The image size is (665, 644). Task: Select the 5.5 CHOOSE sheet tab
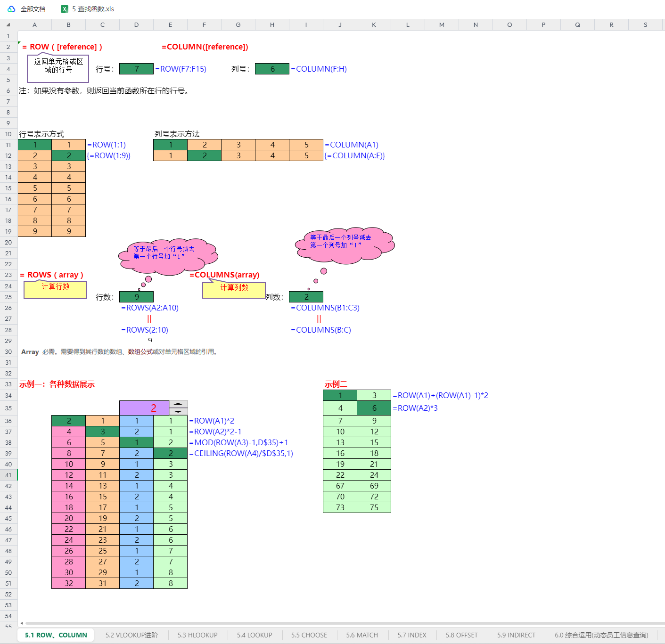tap(309, 635)
